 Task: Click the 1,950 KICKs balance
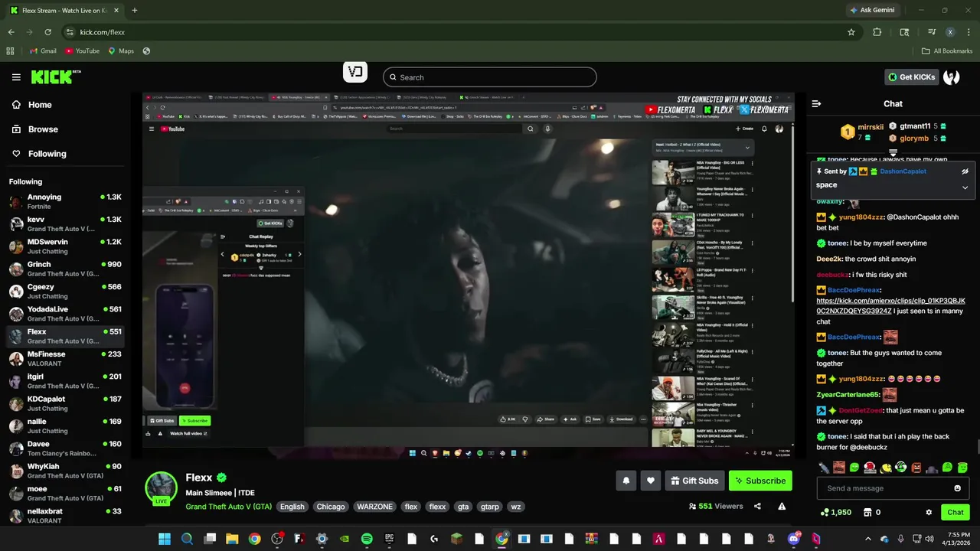tap(835, 512)
